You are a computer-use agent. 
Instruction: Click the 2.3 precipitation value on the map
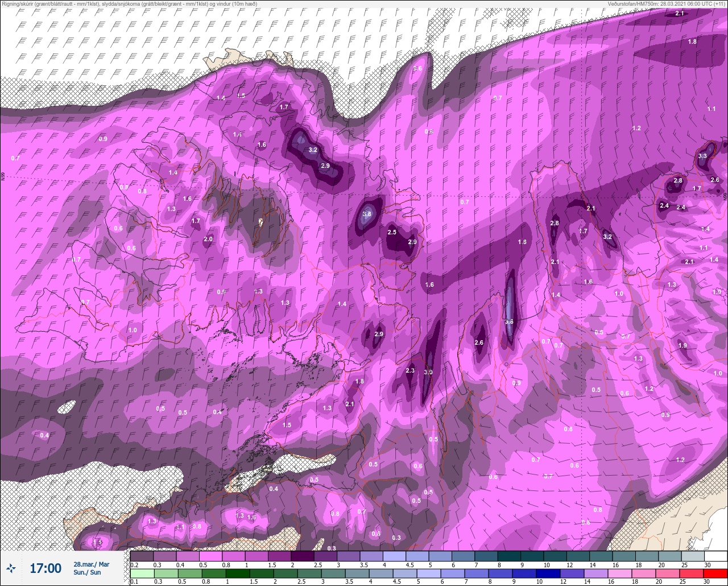point(410,370)
